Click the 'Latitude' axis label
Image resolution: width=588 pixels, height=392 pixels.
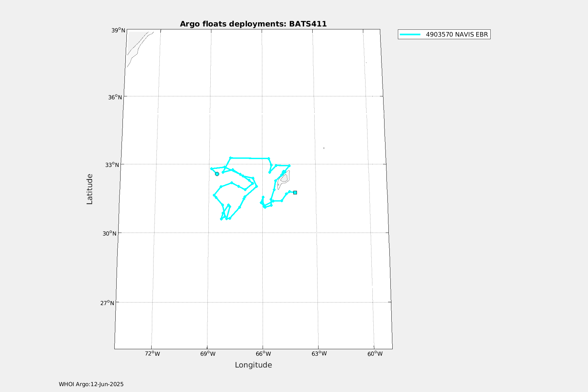click(90, 189)
